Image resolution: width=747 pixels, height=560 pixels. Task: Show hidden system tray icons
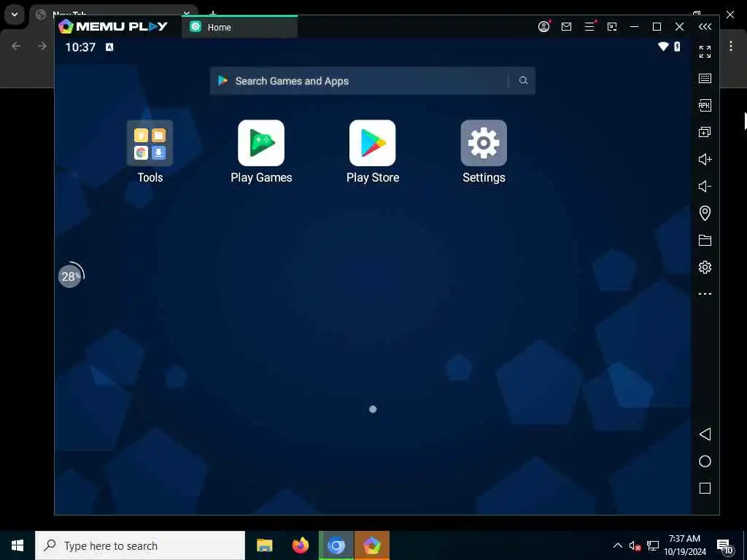click(617, 545)
